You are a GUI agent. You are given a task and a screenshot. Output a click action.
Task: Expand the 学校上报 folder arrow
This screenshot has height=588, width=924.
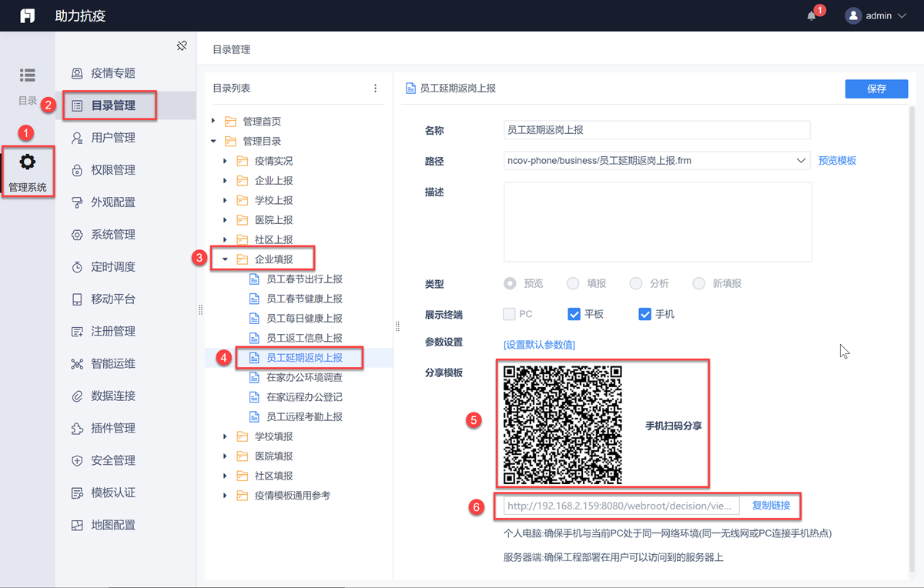pyautogui.click(x=225, y=200)
